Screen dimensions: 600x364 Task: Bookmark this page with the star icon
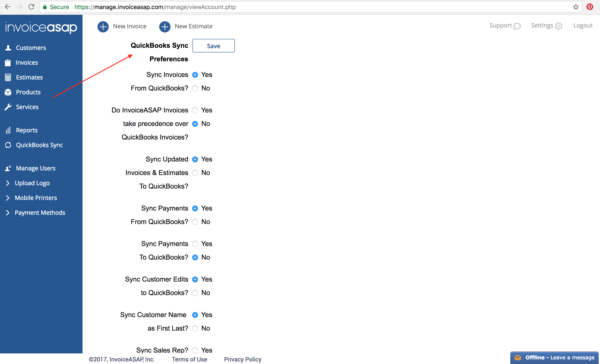coord(576,7)
